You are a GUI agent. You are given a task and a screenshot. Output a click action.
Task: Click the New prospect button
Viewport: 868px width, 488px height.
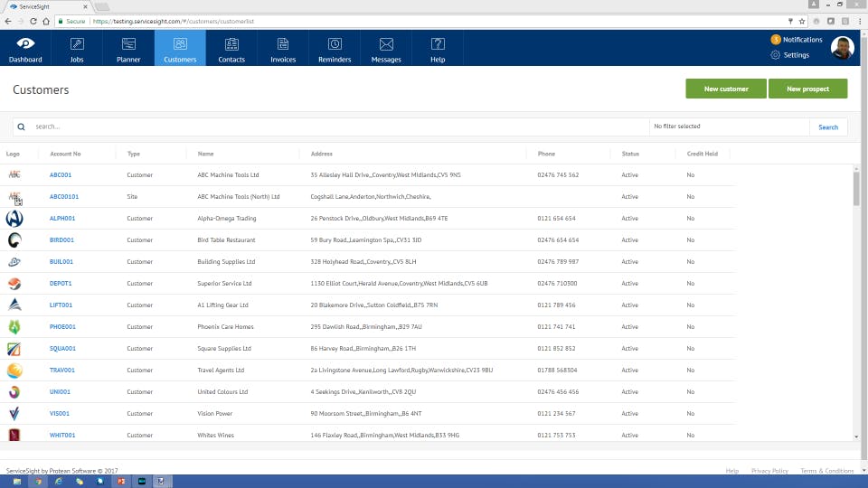(807, 89)
